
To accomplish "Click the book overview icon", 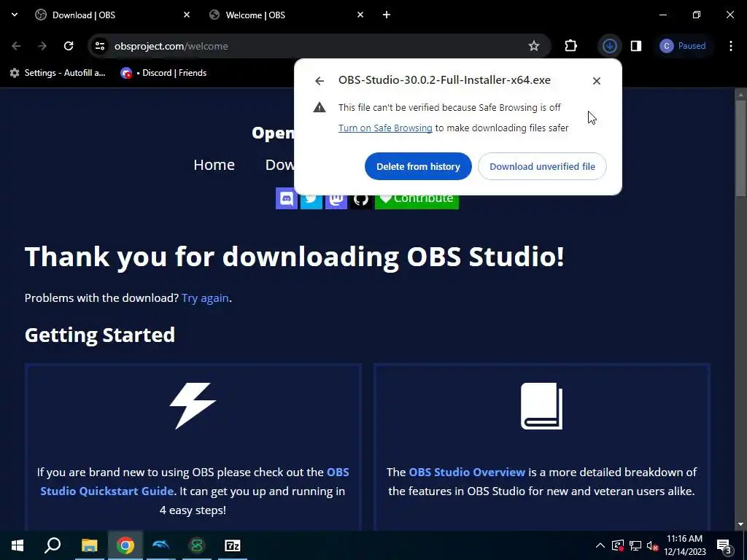I will point(542,405).
